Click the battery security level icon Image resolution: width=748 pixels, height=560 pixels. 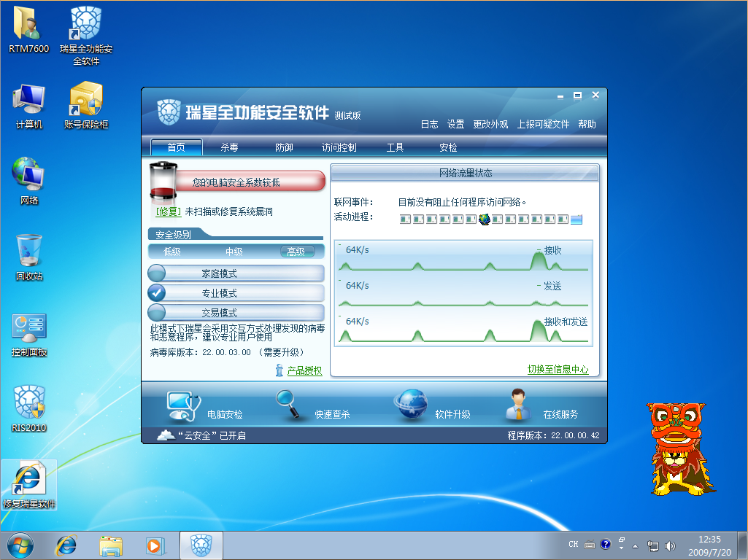163,180
